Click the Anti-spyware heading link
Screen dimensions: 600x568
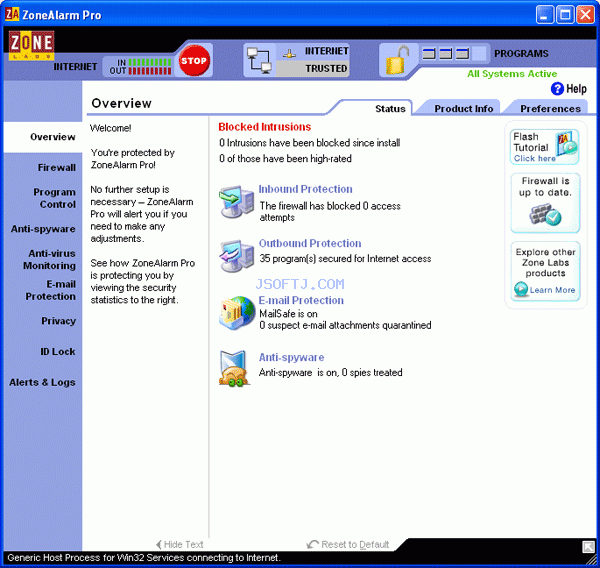[x=292, y=357]
